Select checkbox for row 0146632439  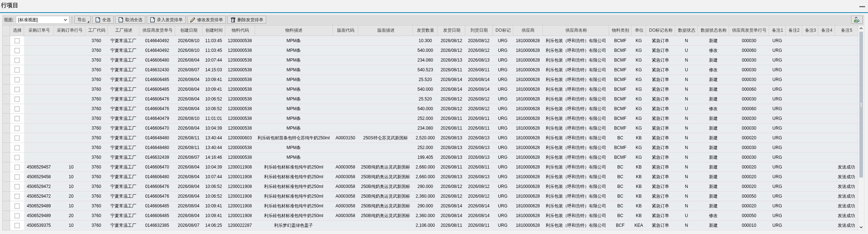pyautogui.click(x=17, y=157)
